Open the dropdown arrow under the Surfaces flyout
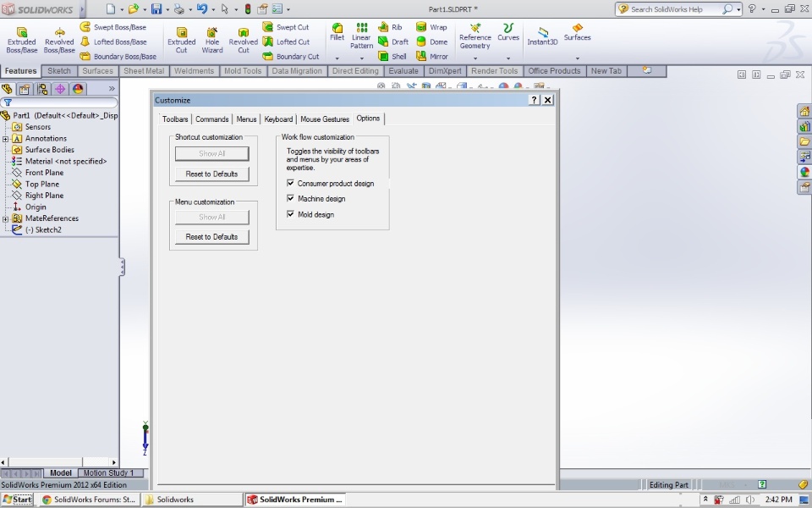The height and width of the screenshot is (508, 812). click(577, 58)
